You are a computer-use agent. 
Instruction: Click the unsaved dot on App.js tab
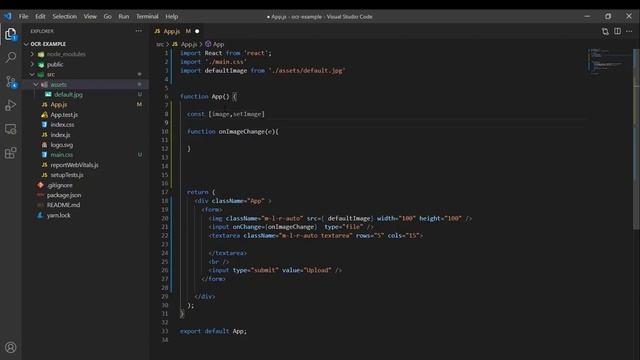pos(197,31)
